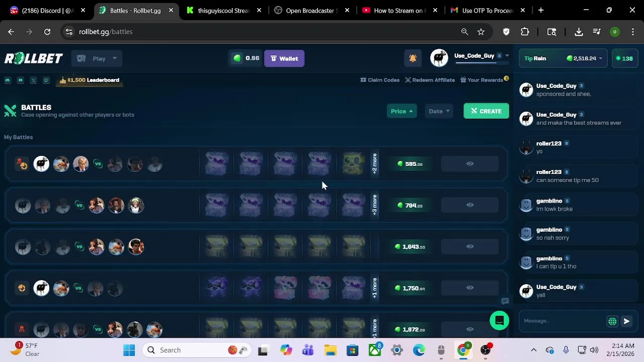Click the CREATE battle button
The image size is (644, 362).
coord(486,111)
